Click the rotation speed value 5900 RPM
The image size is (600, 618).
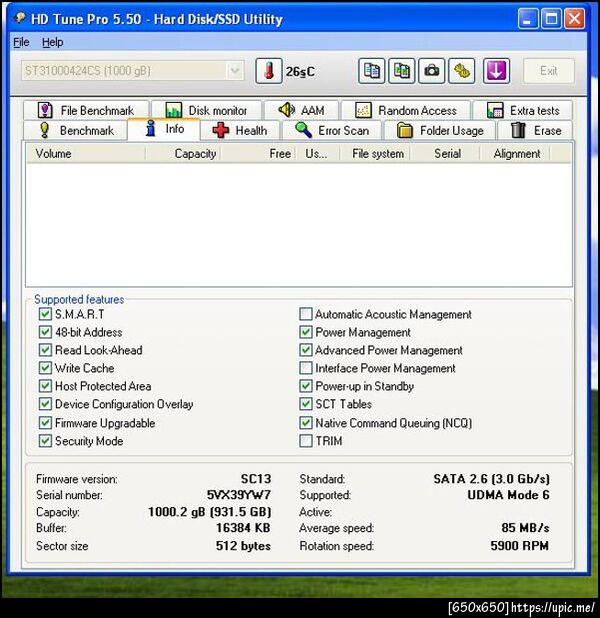point(519,546)
